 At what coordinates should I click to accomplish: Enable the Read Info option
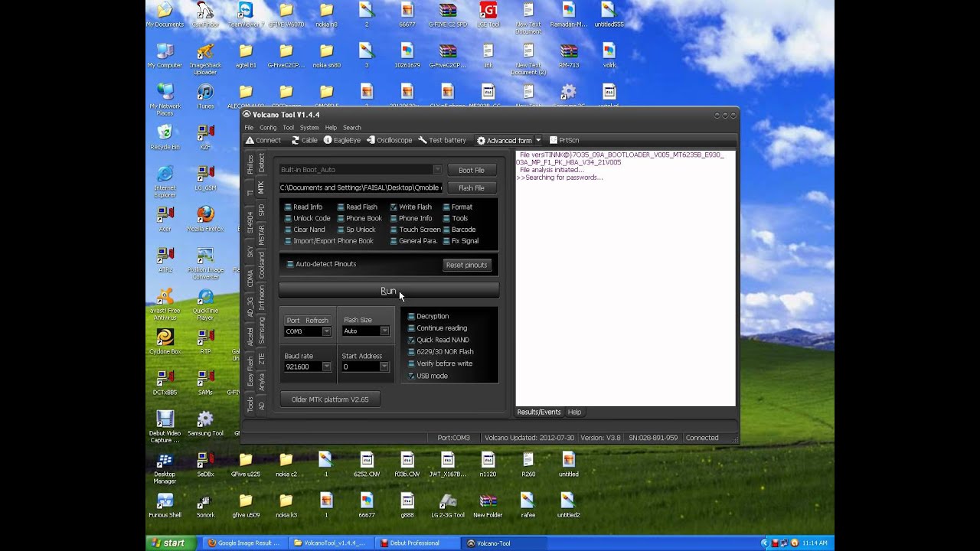click(303, 207)
